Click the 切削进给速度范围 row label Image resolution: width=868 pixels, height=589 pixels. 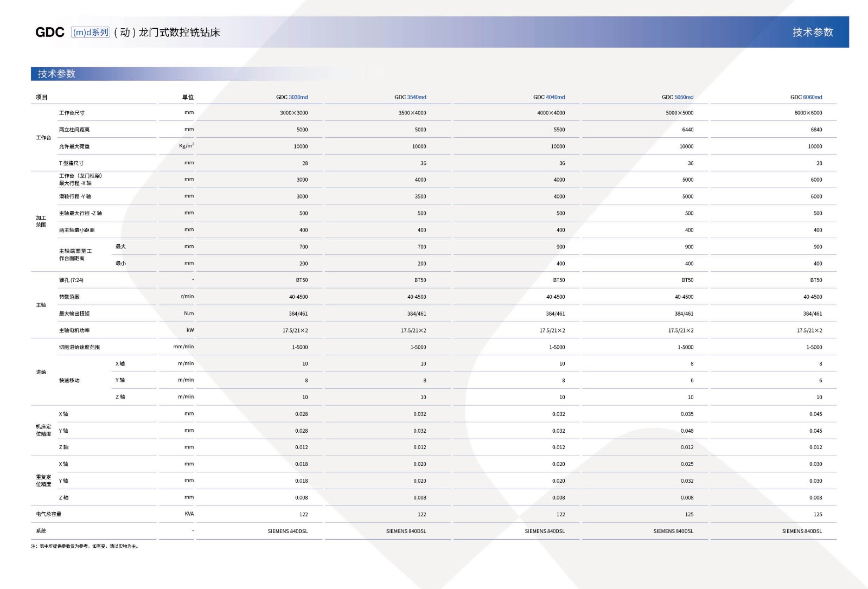(x=79, y=347)
